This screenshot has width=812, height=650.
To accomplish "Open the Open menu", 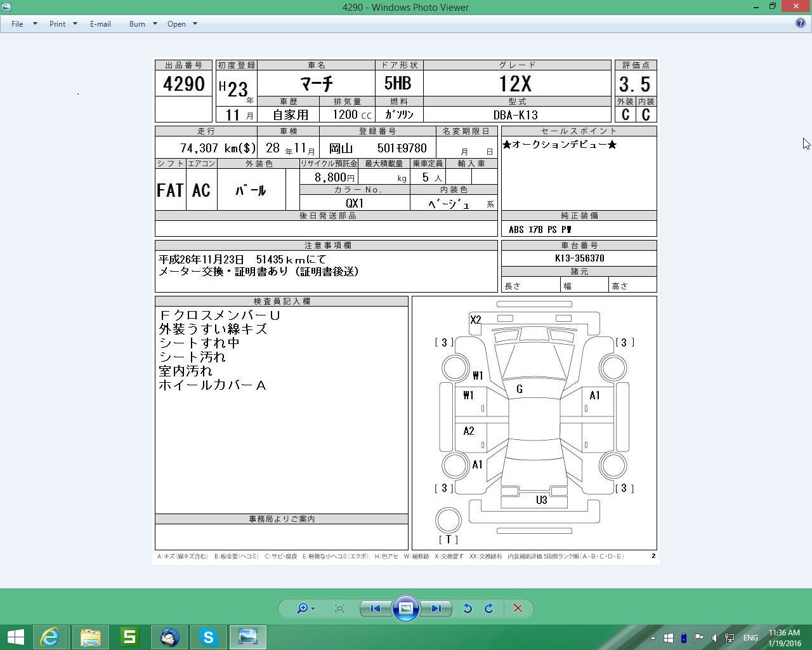I will [x=176, y=23].
